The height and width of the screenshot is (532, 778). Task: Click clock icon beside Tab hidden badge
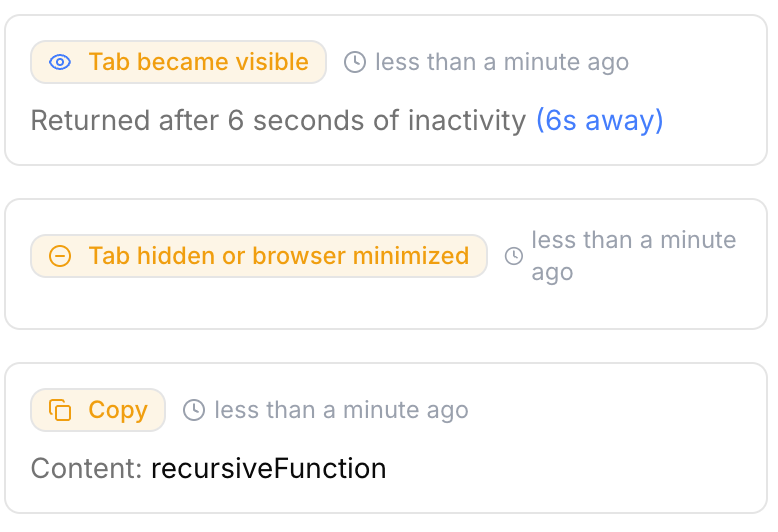tap(514, 256)
